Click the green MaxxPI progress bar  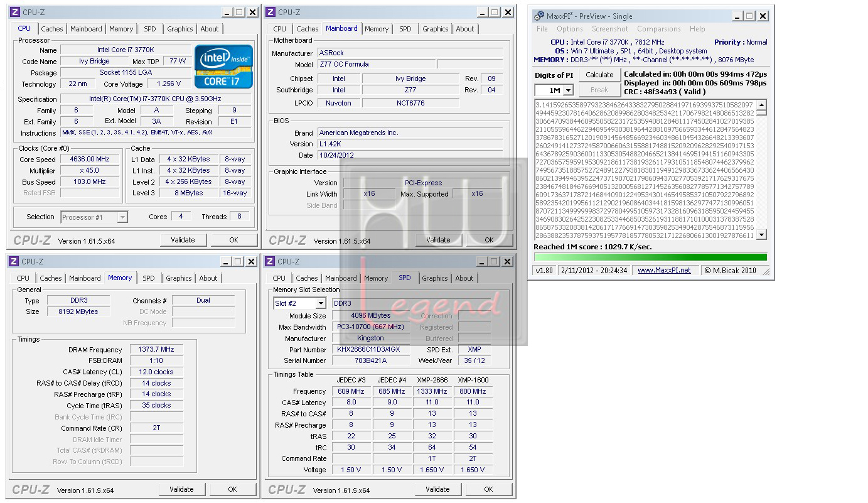point(650,257)
